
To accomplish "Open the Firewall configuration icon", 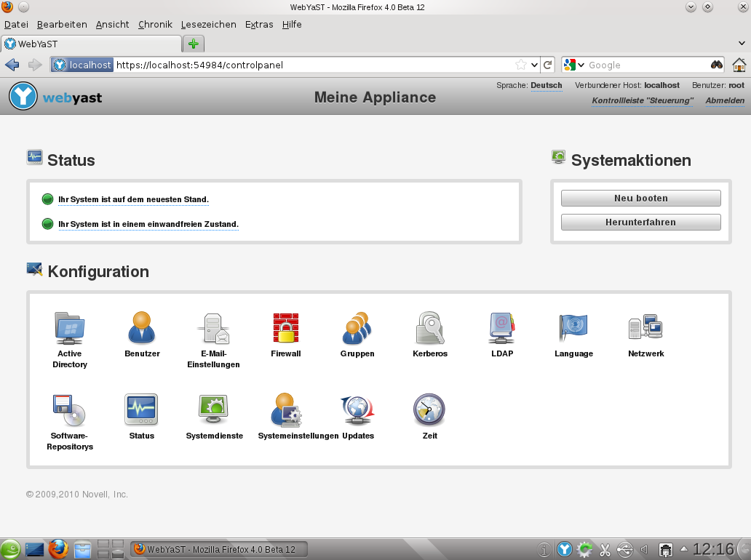I will (x=286, y=329).
